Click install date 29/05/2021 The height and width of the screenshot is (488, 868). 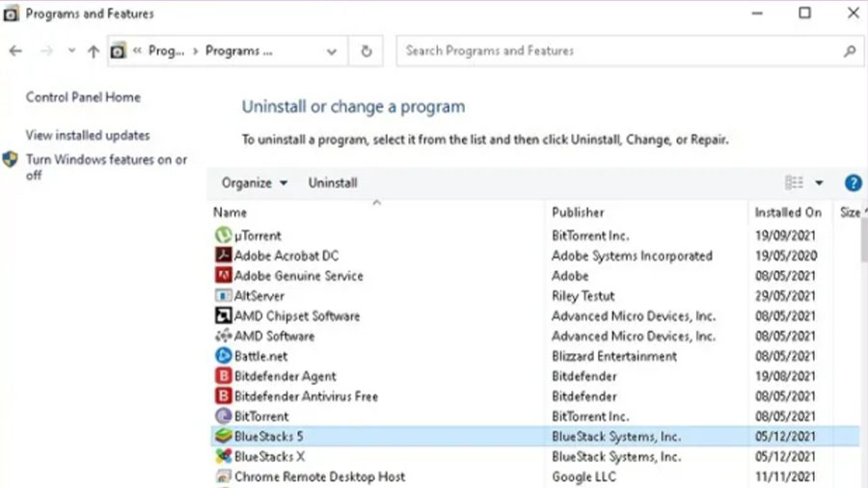(785, 296)
